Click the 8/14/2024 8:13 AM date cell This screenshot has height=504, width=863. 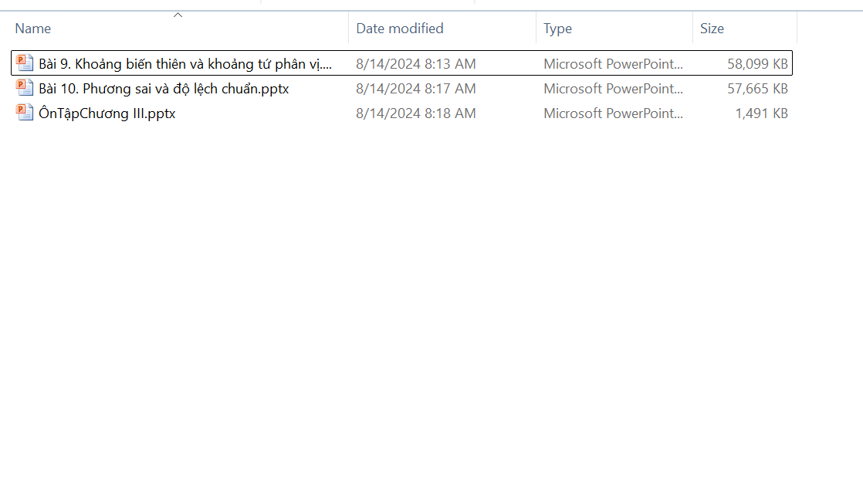point(415,64)
